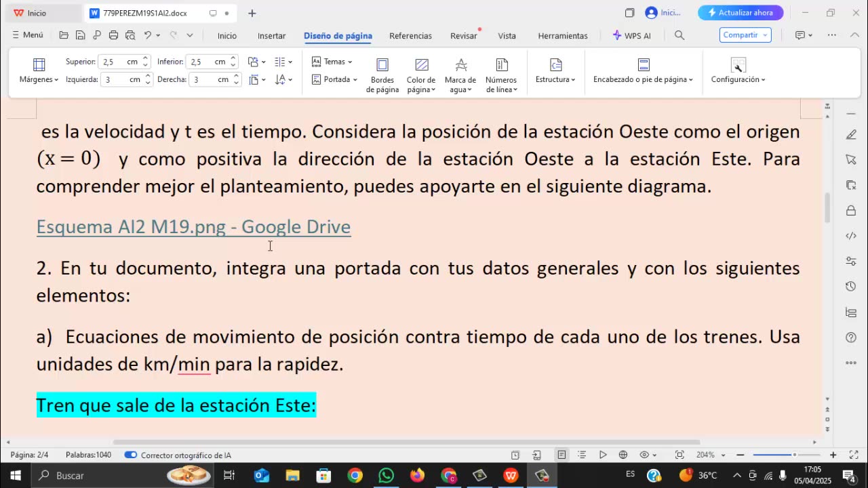Click the search magnifier in the ribbon tabs
868x488 pixels.
coord(679,35)
